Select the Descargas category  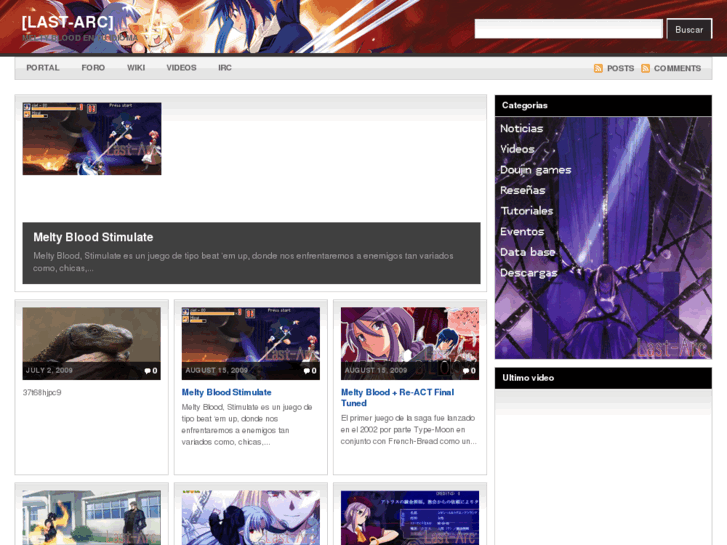pyautogui.click(x=529, y=273)
